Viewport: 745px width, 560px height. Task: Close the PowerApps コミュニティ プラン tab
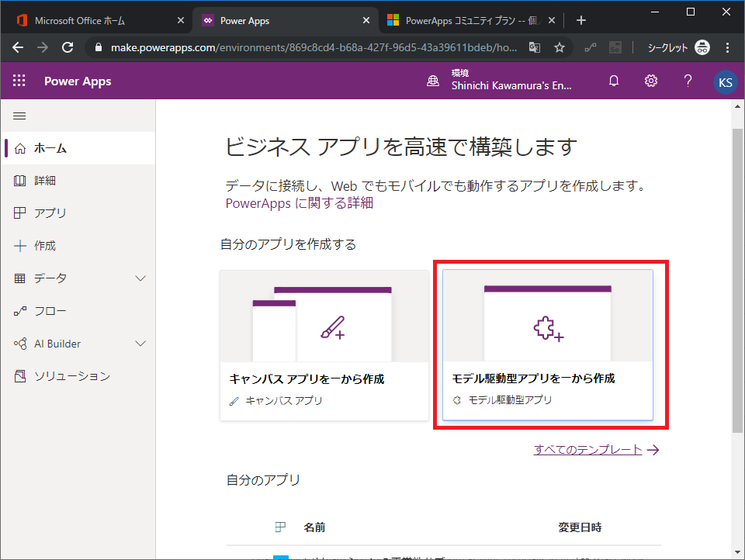[x=552, y=20]
